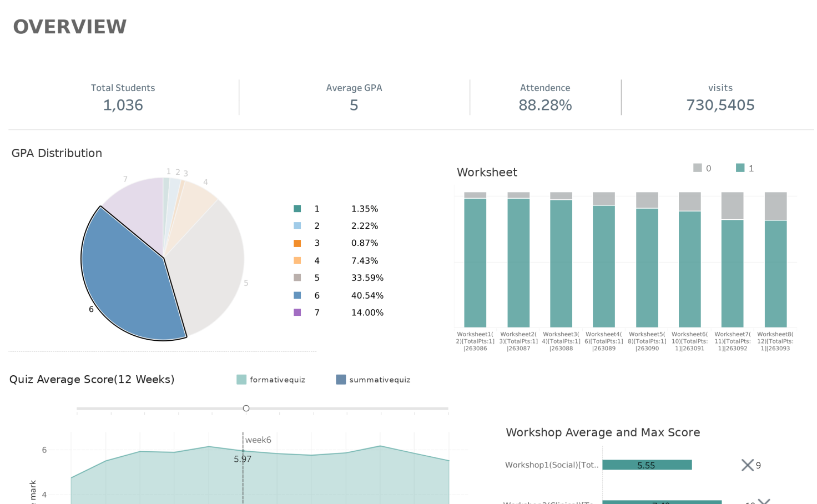
Task: Click the X max marker beside 9
Action: click(748, 465)
